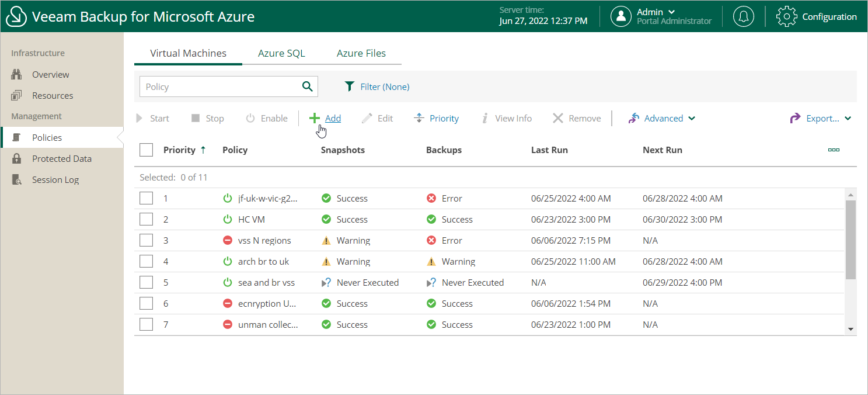Click the table's vertical scrollbar
The width and height of the screenshot is (868, 395).
850,240
